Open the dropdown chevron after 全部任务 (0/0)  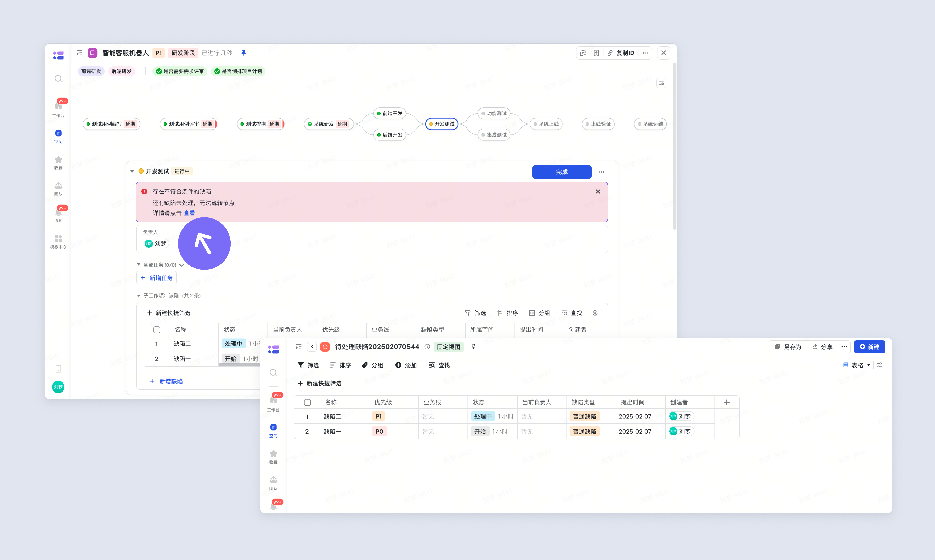pyautogui.click(x=181, y=265)
